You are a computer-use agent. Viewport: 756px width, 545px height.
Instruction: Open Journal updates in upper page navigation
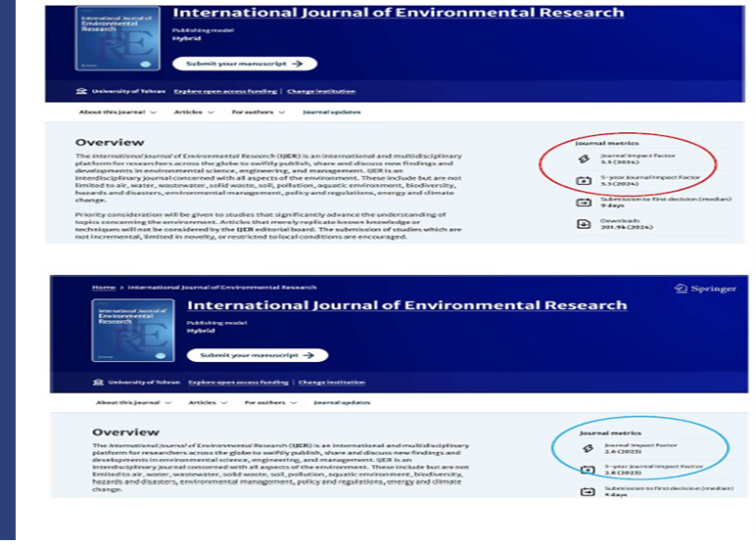[x=332, y=113]
